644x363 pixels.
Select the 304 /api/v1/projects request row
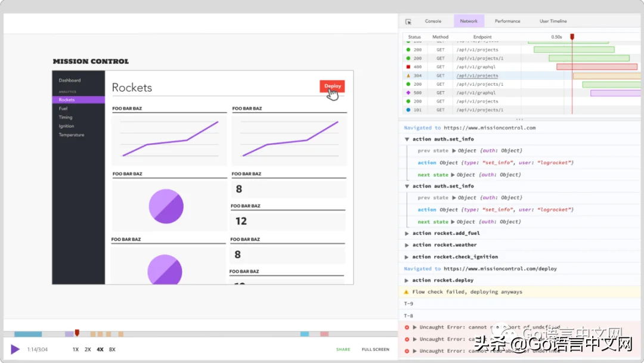tap(522, 76)
